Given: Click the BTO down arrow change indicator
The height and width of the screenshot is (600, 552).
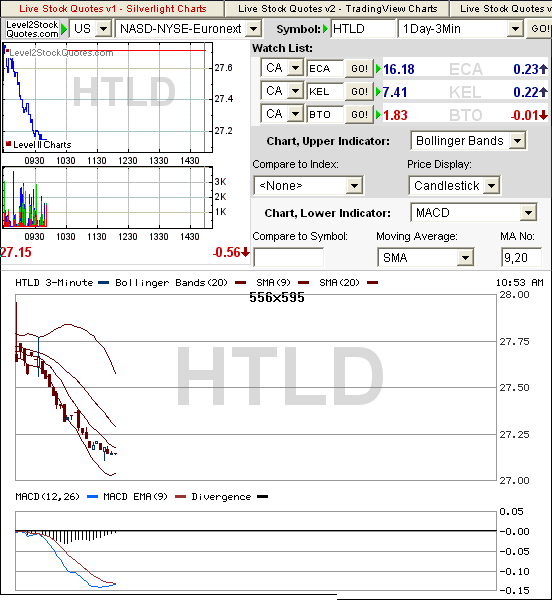Looking at the screenshot, I should click(543, 115).
